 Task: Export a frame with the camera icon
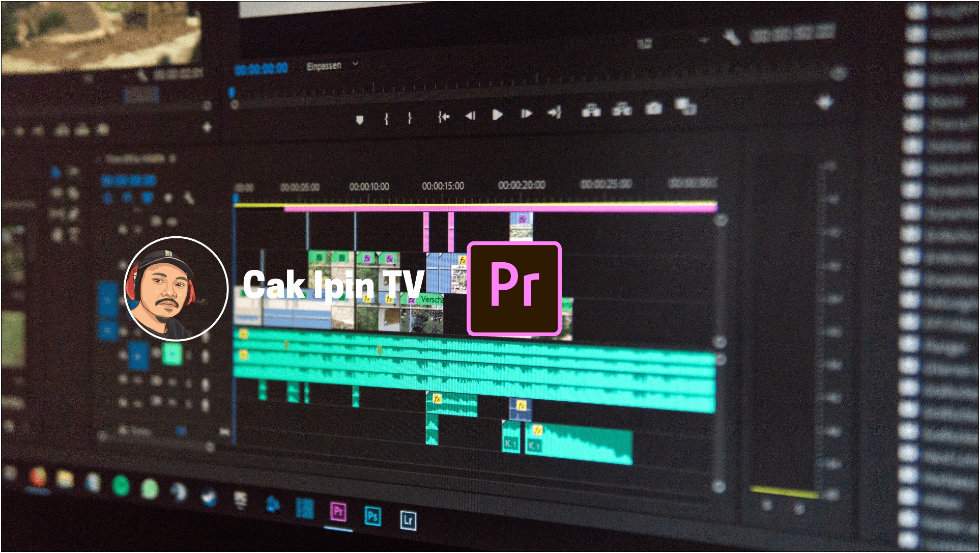coord(653,107)
